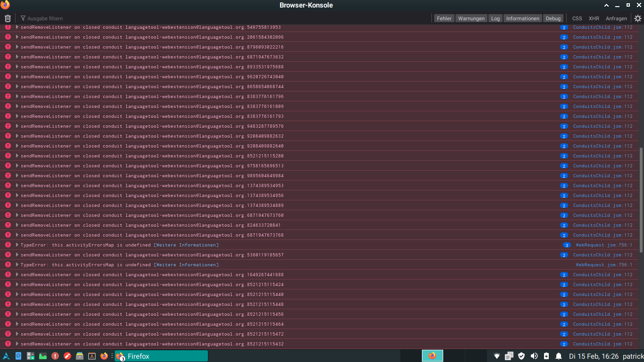Click count badge 3 on TypeError row
Image resolution: width=644 pixels, height=362 pixels.
tap(567, 245)
